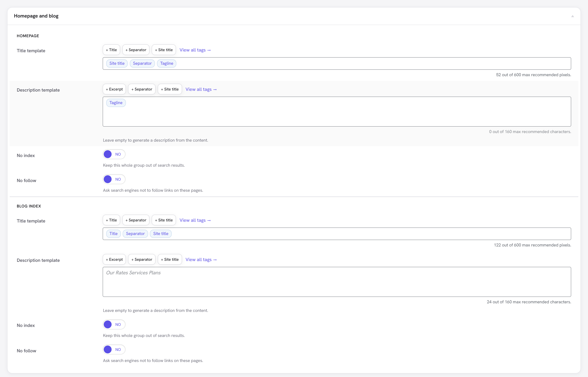Screen dimensions: 588x377
Task: Click '52 out of 600 max recommended pixels.' text
Action: 533,75
